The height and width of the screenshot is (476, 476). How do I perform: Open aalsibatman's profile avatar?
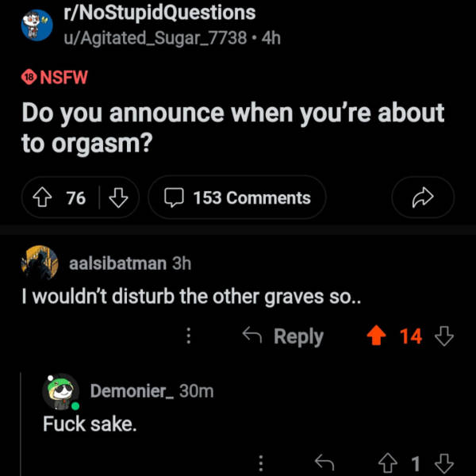click(x=41, y=263)
